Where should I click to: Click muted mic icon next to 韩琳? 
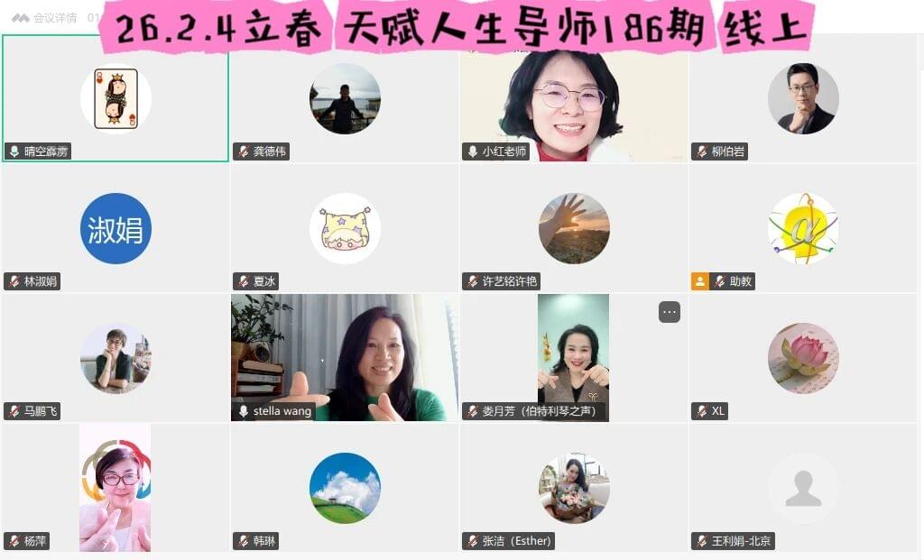coord(244,540)
